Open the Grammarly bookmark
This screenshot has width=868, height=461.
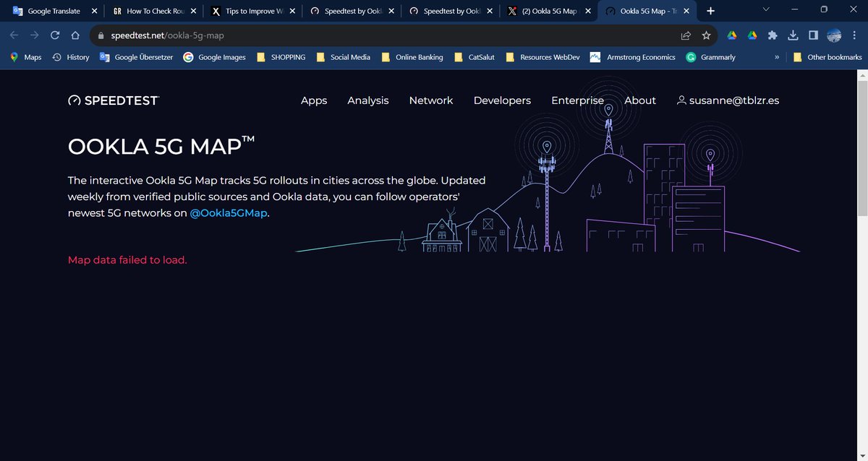point(711,57)
